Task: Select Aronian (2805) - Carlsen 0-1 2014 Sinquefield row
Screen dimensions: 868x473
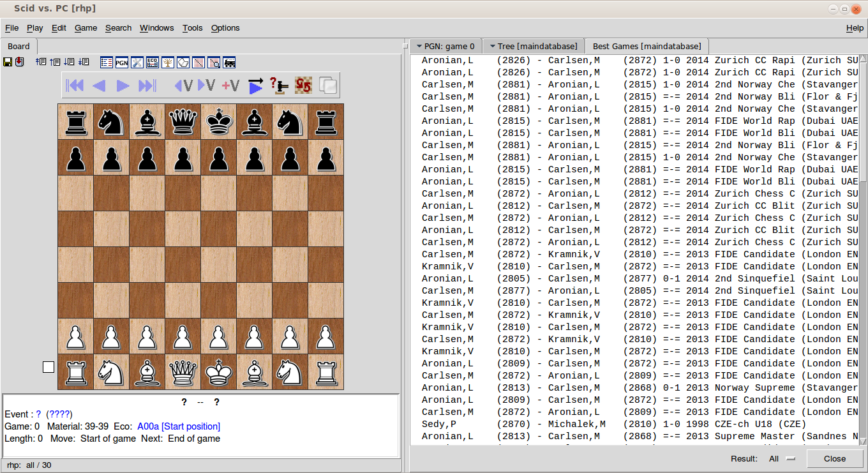Action: click(x=634, y=279)
